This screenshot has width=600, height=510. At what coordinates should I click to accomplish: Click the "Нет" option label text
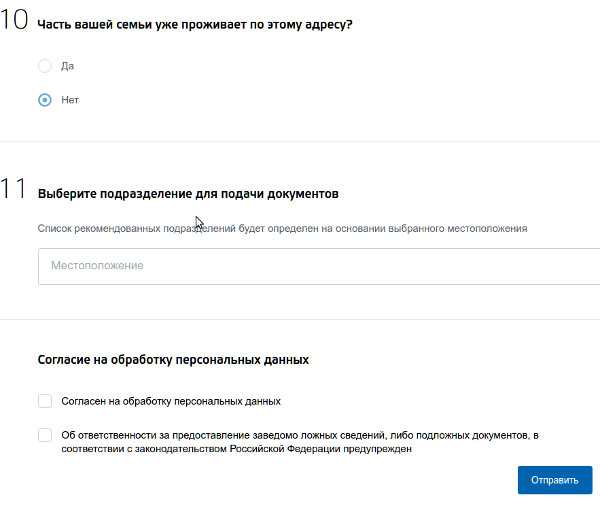point(70,100)
